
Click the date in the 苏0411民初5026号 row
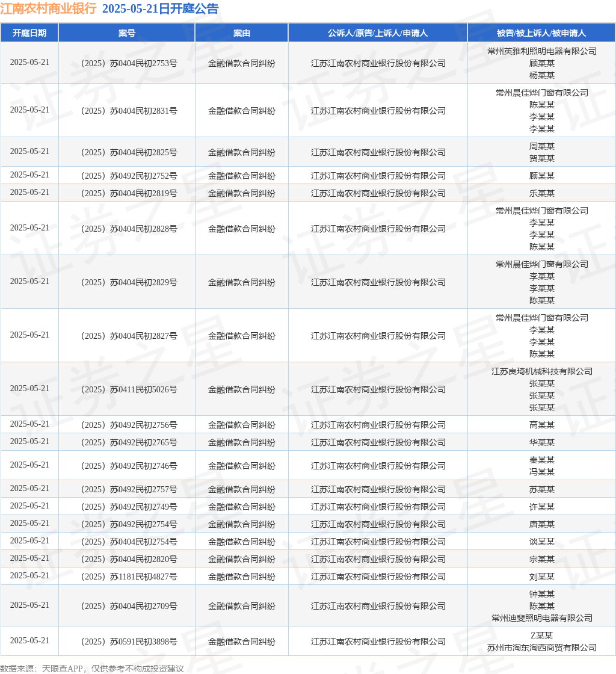[29, 389]
